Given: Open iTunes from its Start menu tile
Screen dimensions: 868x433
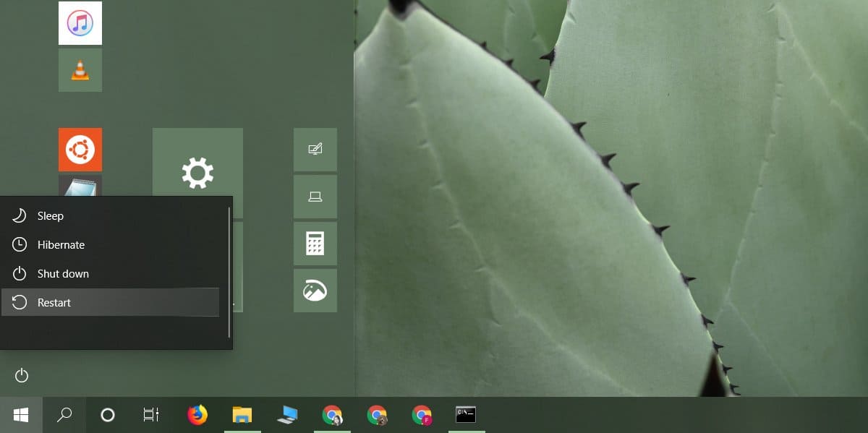Looking at the screenshot, I should click(x=80, y=22).
